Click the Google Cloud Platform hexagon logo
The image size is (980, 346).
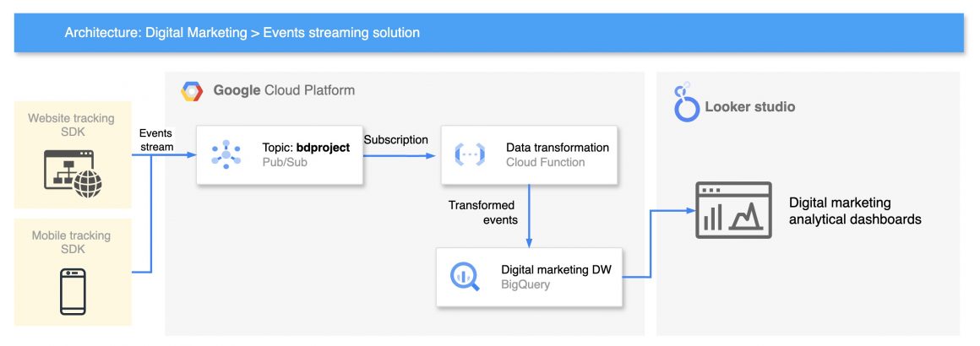pos(192,91)
